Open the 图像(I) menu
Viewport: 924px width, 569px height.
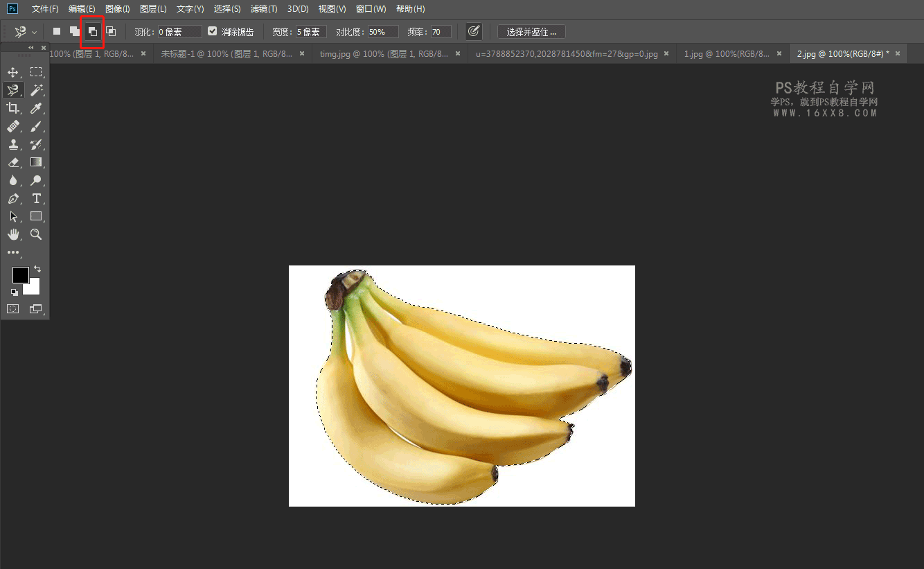pos(118,9)
